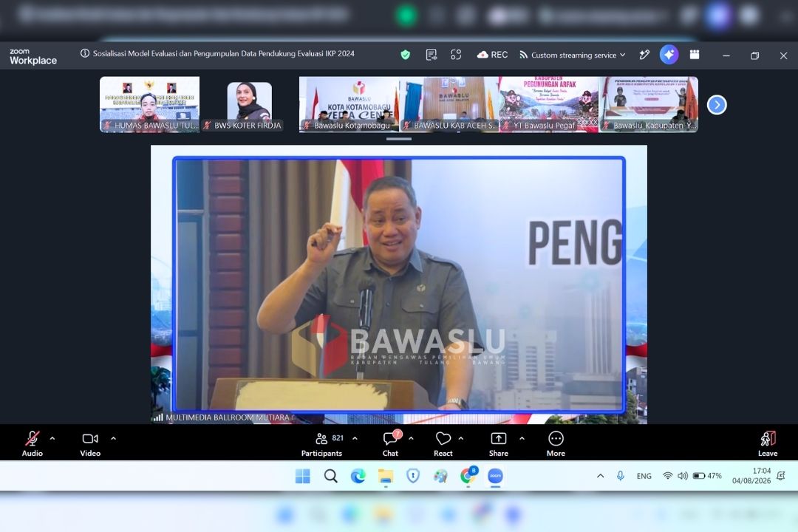
Task: Open the React emoji menu
Action: click(443, 443)
